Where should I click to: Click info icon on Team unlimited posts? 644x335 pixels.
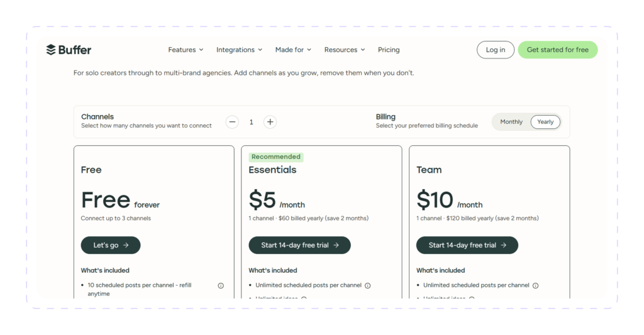pos(536,286)
